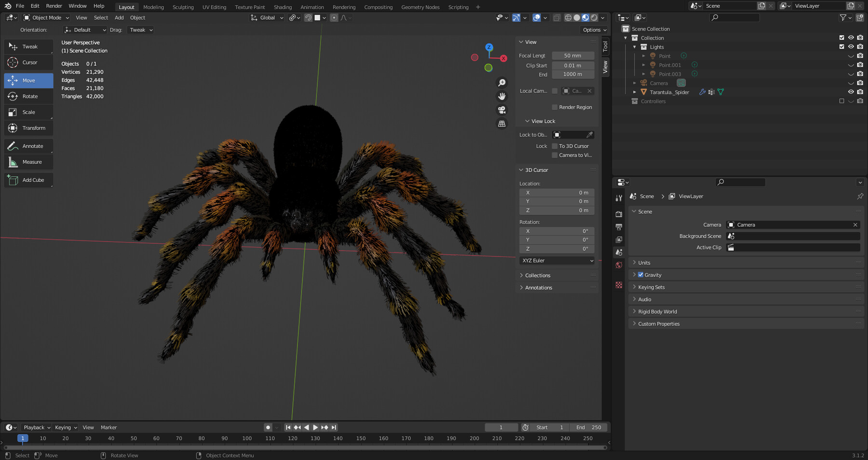868x460 pixels.
Task: Disable the Gravity checkbox in Scene properties
Action: pyautogui.click(x=641, y=275)
